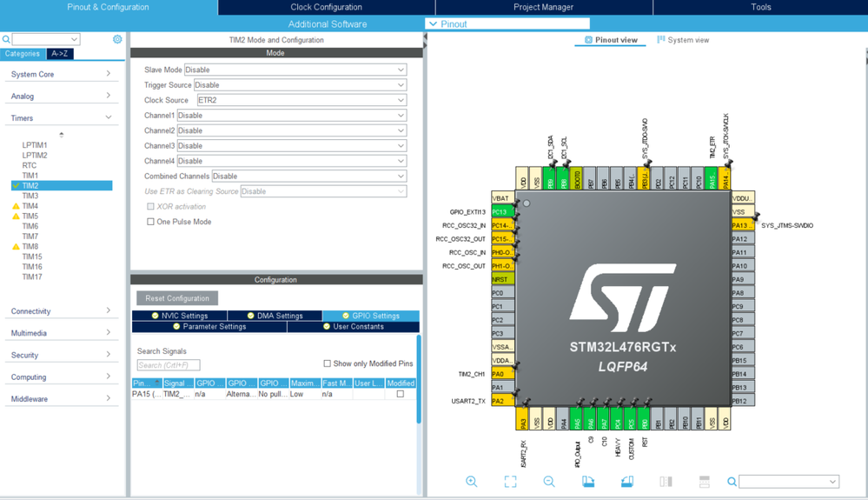Click the Search Signals input field
868x500 pixels.
(169, 365)
